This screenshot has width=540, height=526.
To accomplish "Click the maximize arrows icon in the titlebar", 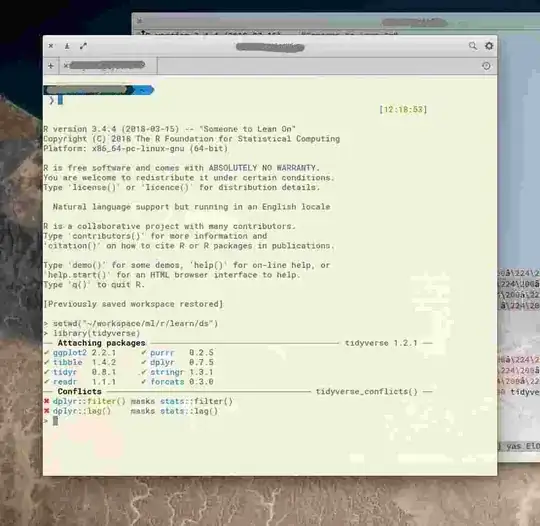I will pos(83,46).
